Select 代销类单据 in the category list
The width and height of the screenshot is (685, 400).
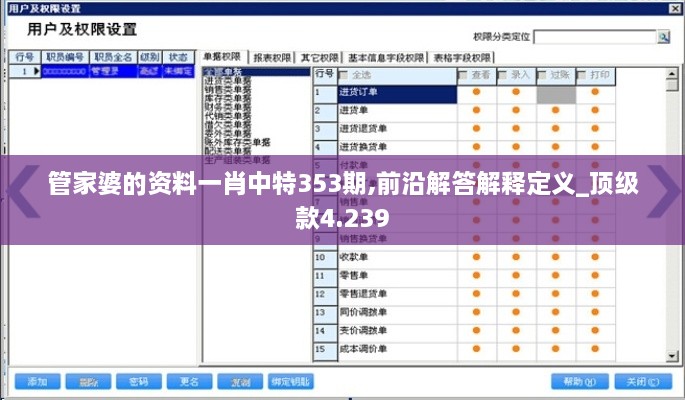pos(228,116)
